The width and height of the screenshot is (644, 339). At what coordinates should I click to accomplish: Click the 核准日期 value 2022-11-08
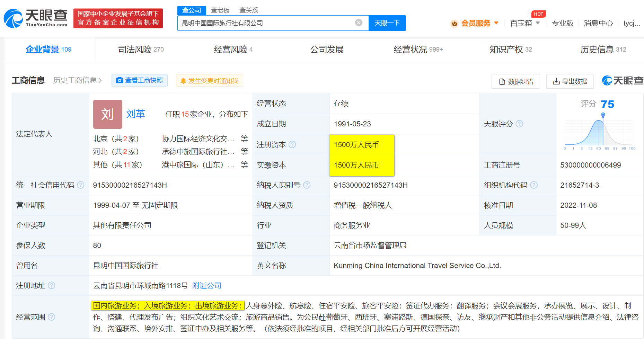[x=579, y=205]
